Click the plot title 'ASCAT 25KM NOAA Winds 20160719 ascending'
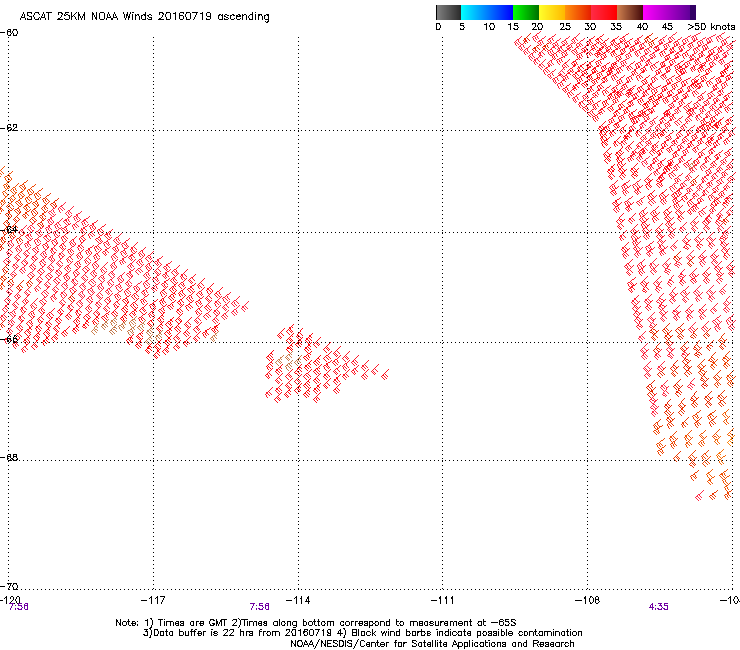 (144, 17)
